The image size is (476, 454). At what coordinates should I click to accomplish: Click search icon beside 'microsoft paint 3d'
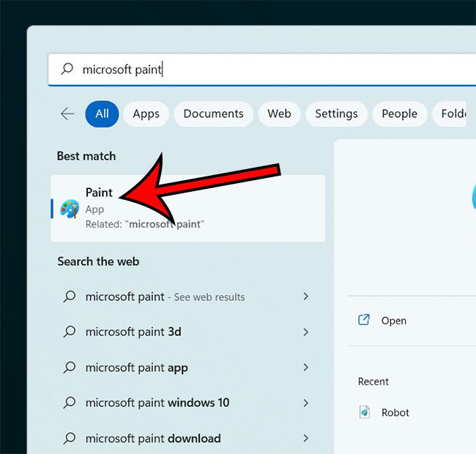click(x=70, y=332)
